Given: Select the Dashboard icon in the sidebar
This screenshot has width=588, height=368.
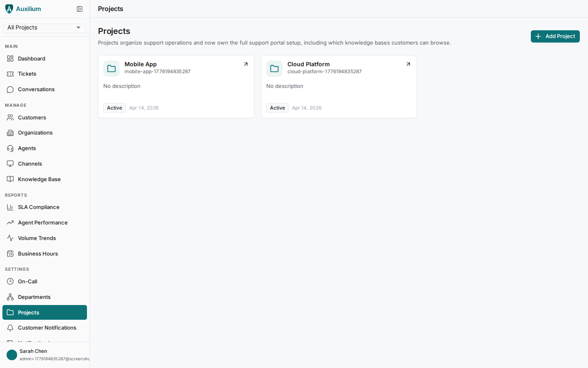Looking at the screenshot, I should pyautogui.click(x=10, y=58).
